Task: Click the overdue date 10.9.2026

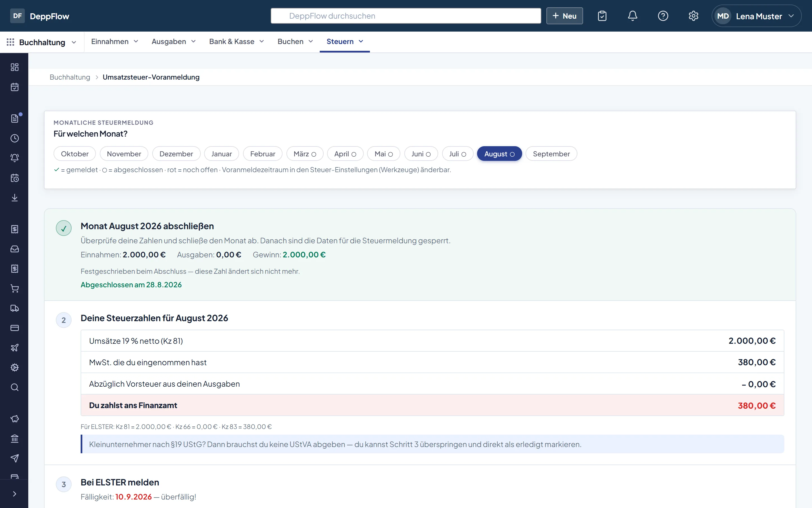Action: [x=134, y=497]
